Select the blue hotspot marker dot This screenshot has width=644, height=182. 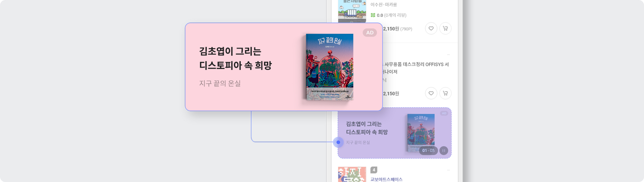pos(338,142)
